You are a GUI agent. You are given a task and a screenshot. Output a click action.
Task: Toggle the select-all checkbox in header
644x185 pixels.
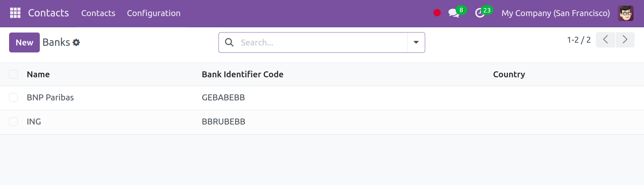coord(14,74)
